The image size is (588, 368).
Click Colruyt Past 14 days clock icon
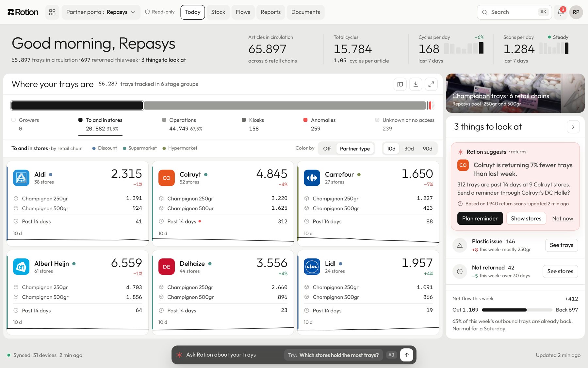(161, 221)
